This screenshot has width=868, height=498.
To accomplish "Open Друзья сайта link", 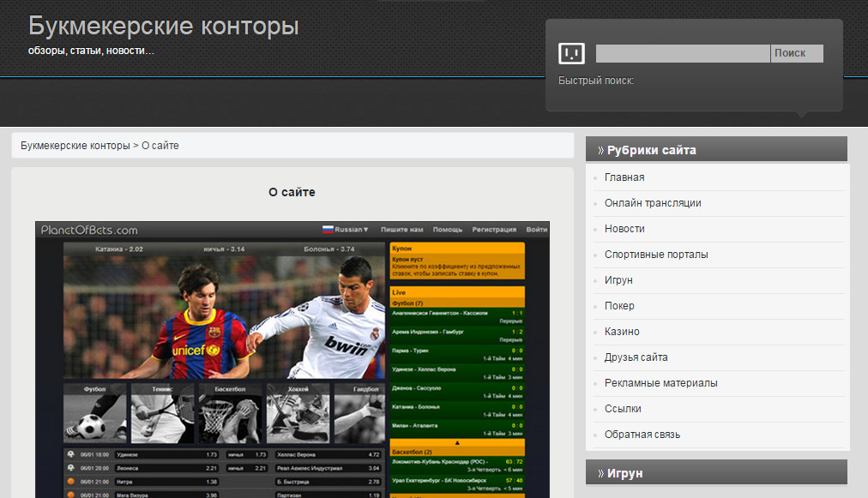I will 636,357.
